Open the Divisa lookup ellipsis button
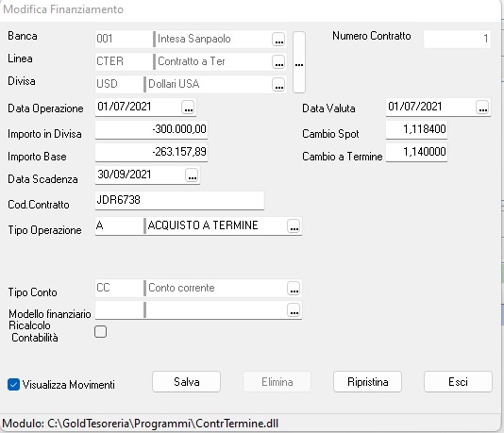The image size is (504, 433). pyautogui.click(x=278, y=85)
